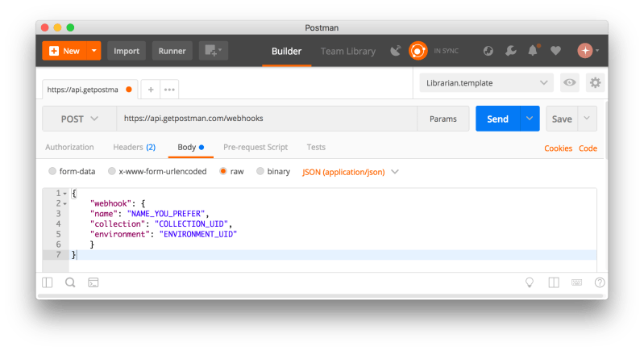
Task: Open the Authorization tab
Action: click(69, 147)
